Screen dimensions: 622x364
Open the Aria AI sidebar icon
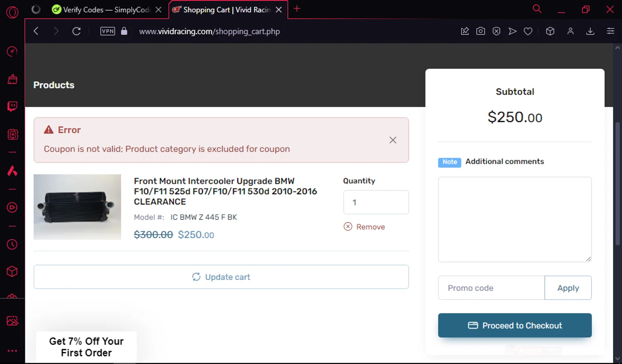pyautogui.click(x=12, y=171)
